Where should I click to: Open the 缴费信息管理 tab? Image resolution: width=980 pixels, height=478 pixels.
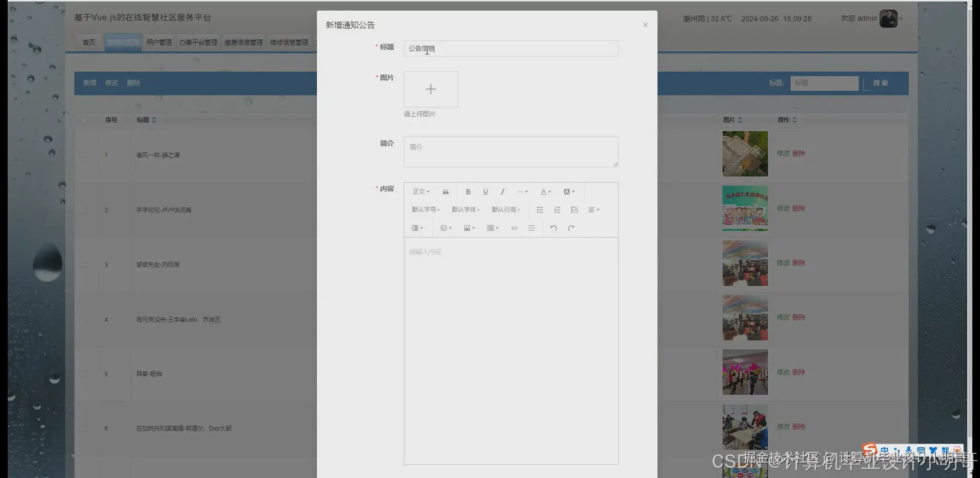(243, 42)
